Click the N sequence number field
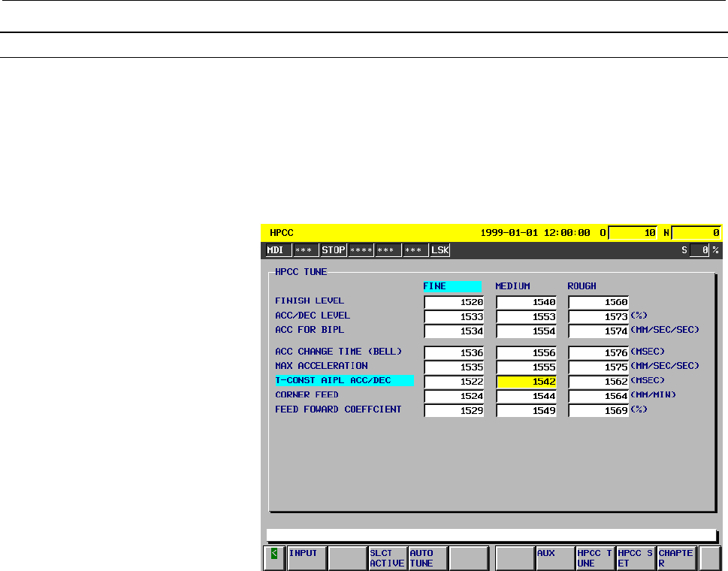728x571 pixels. click(x=696, y=233)
